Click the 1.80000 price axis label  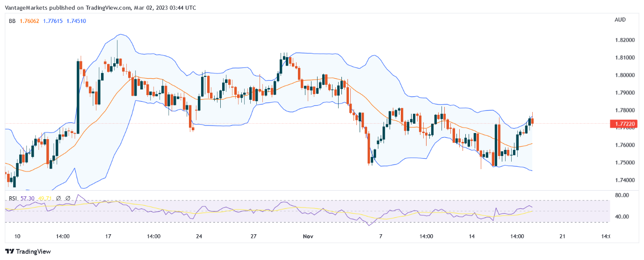625,75
